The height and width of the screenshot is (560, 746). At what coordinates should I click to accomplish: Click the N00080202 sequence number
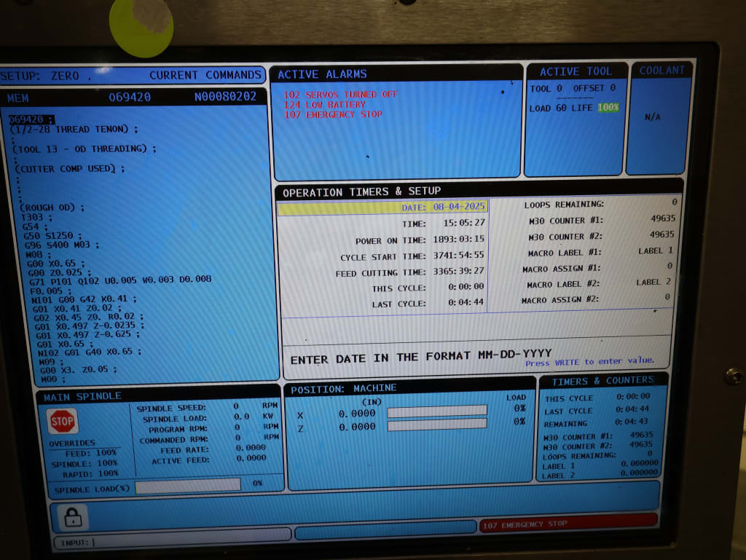[225, 97]
